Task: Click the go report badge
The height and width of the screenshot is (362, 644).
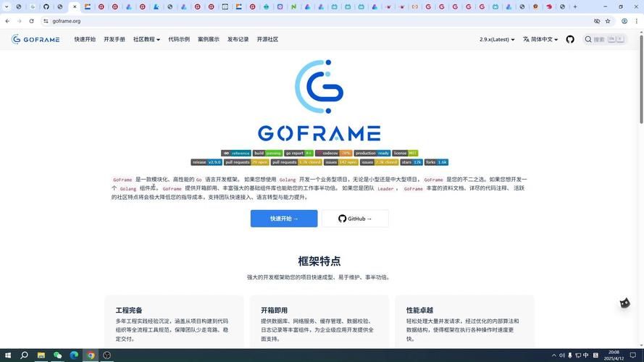Action: point(299,153)
